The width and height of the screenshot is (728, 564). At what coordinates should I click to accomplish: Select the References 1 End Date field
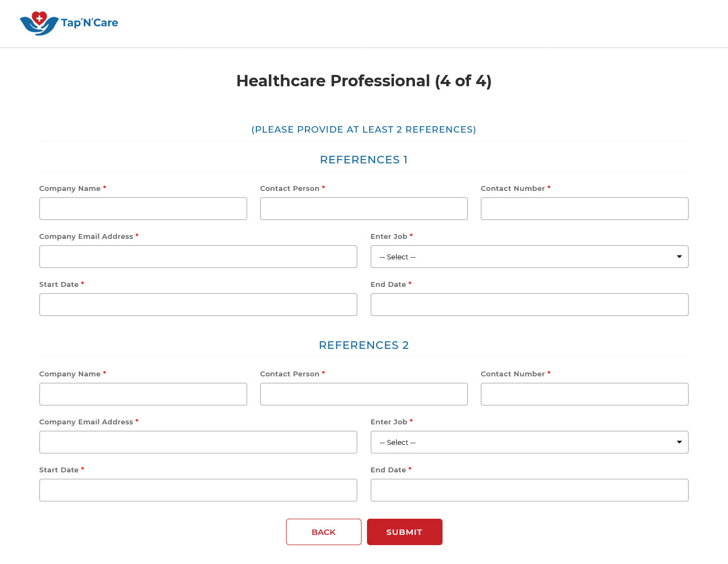[x=529, y=305]
